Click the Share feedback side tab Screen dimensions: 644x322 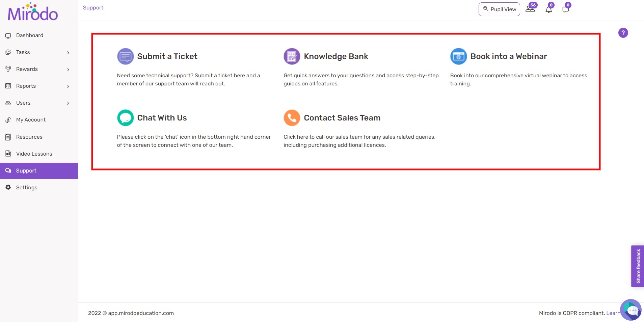pyautogui.click(x=638, y=266)
